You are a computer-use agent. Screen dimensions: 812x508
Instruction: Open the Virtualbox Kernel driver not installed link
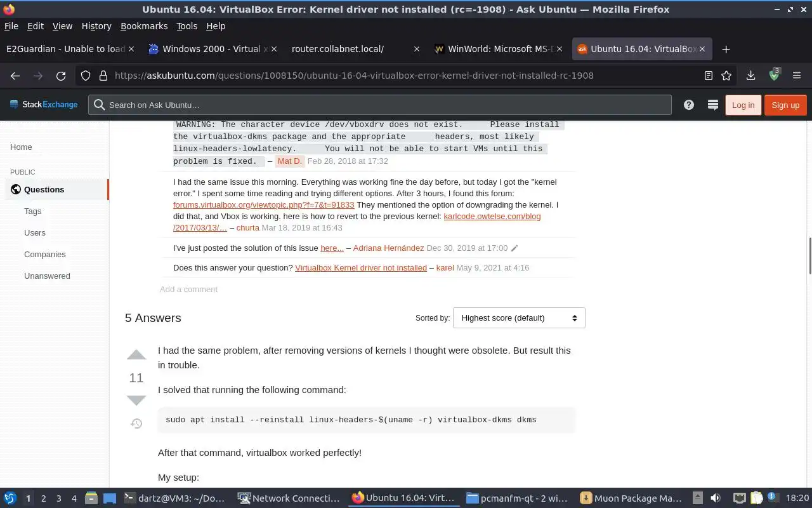pyautogui.click(x=361, y=268)
